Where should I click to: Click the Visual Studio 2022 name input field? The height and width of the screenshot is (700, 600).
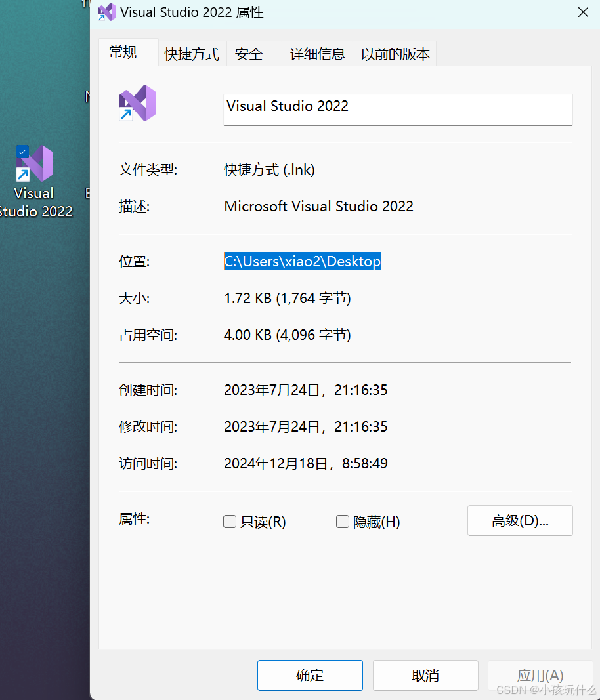(x=398, y=110)
